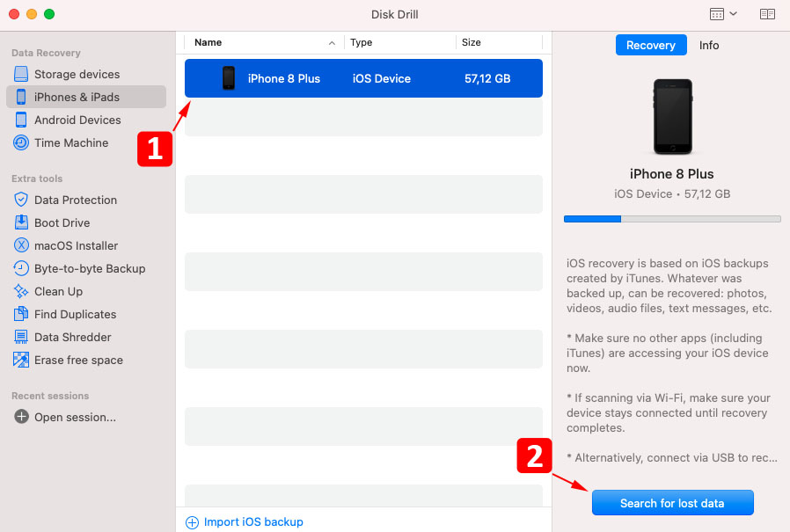The height and width of the screenshot is (532, 790).
Task: Click the iOS Device type cell
Action: click(382, 78)
